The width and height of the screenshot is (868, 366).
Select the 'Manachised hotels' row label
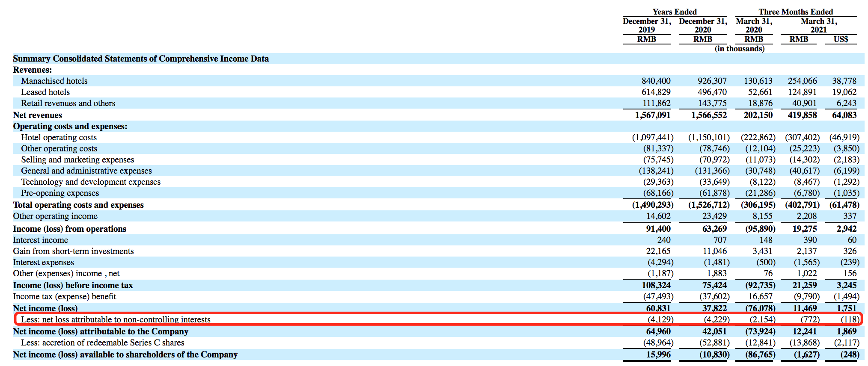[x=54, y=81]
